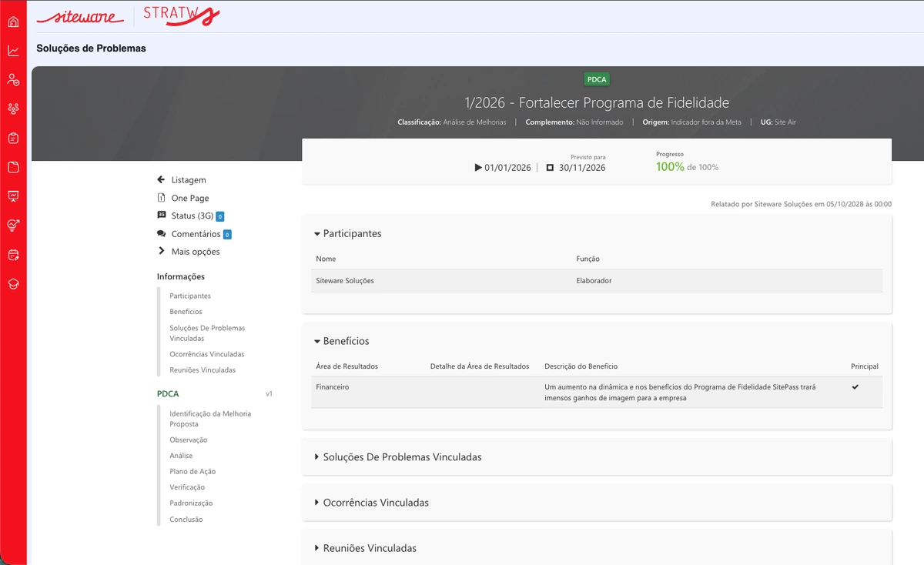Click the back arrow icon beside Listagem

tap(161, 179)
